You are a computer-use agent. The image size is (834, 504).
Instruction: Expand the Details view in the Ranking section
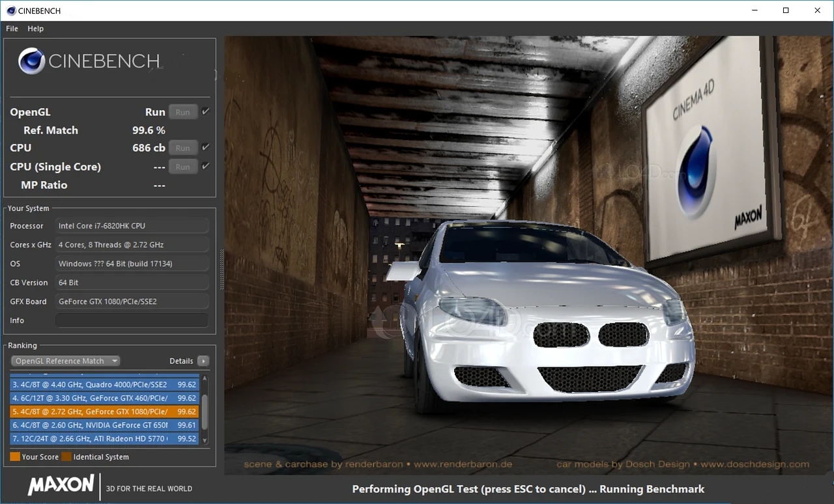[x=203, y=361]
